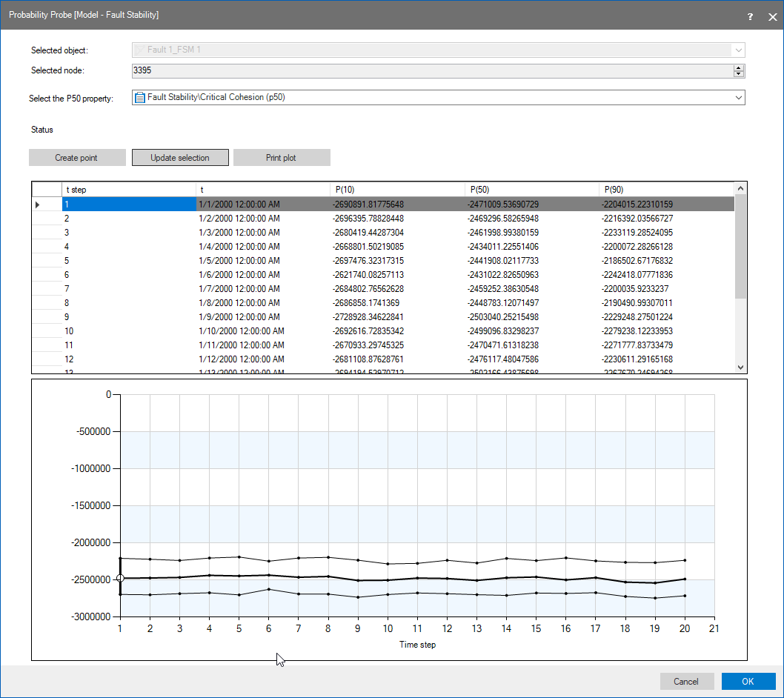This screenshot has height=698, width=784.
Task: Increment the selected node spinner
Action: click(x=738, y=67)
